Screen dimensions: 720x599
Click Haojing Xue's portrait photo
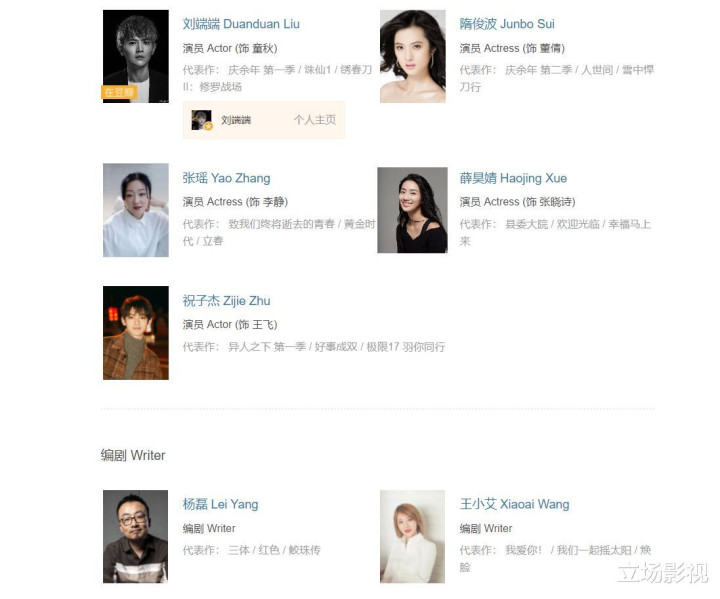coord(412,210)
